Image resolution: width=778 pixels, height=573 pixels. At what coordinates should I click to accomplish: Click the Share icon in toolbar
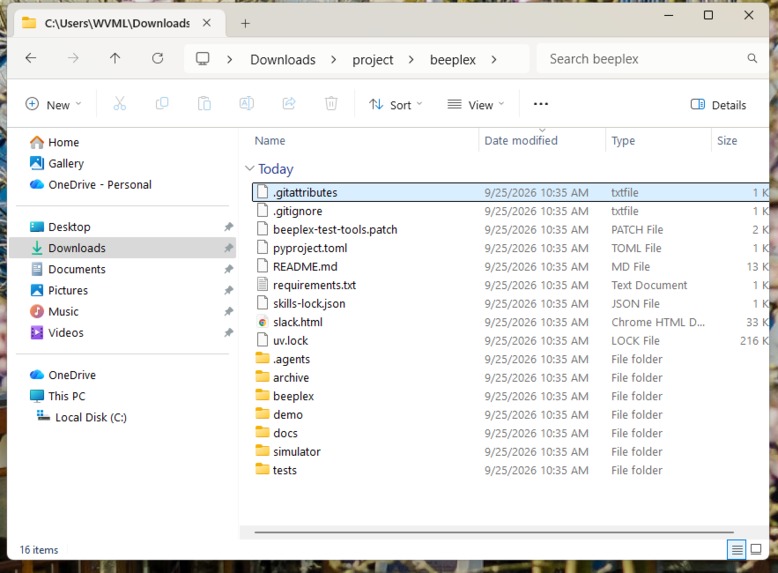click(289, 104)
